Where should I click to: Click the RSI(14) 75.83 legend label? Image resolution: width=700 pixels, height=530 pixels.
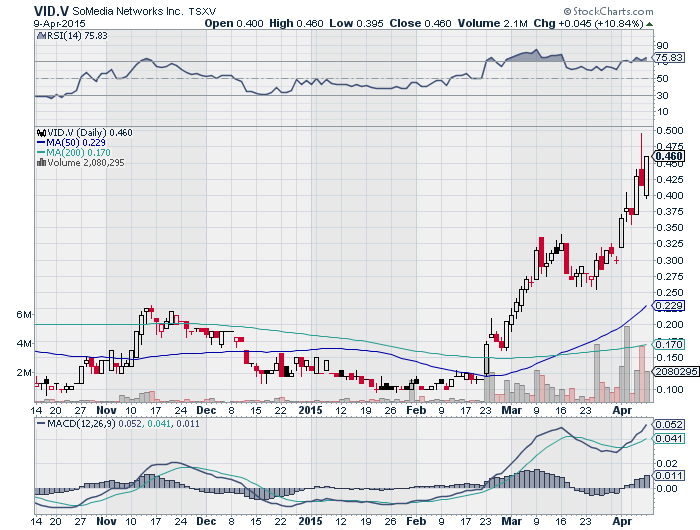[x=77, y=36]
